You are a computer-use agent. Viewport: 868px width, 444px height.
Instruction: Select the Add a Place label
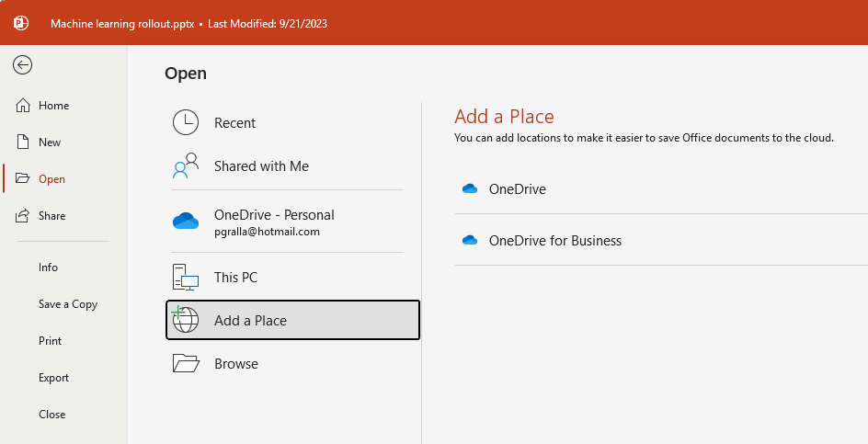coord(250,321)
